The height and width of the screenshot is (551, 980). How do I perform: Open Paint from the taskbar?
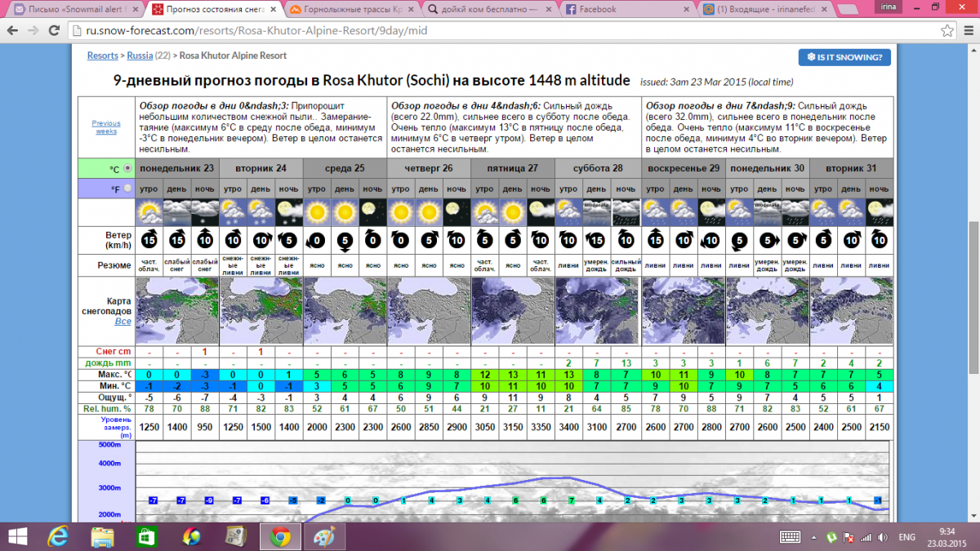(x=324, y=536)
